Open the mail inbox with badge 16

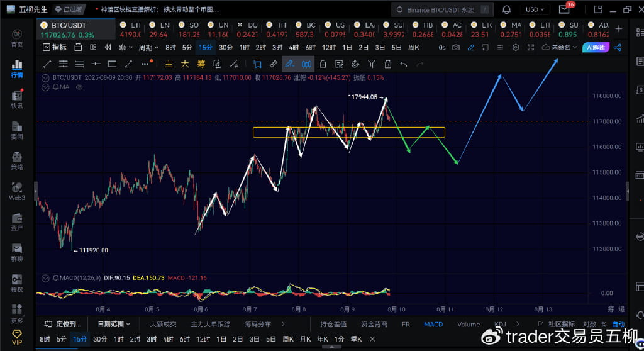click(x=565, y=9)
